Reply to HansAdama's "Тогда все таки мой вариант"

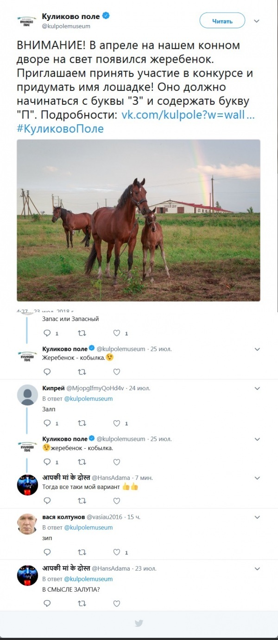click(x=47, y=501)
